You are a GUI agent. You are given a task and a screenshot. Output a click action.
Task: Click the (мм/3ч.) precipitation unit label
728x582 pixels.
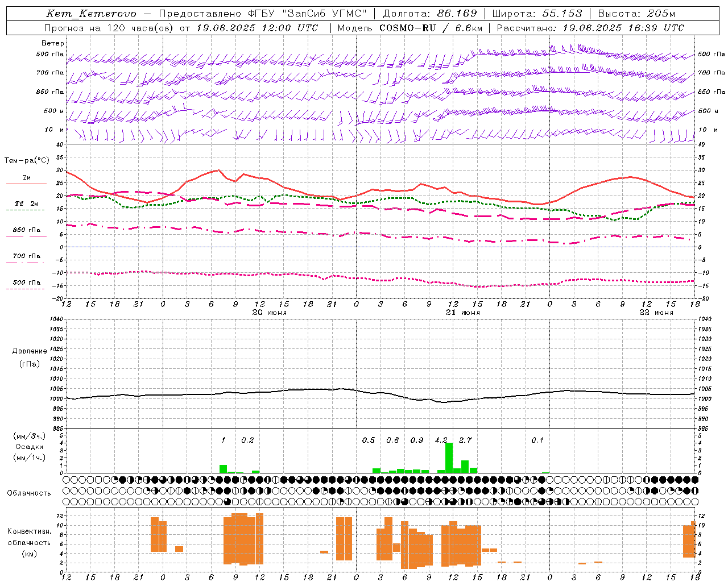click(29, 436)
